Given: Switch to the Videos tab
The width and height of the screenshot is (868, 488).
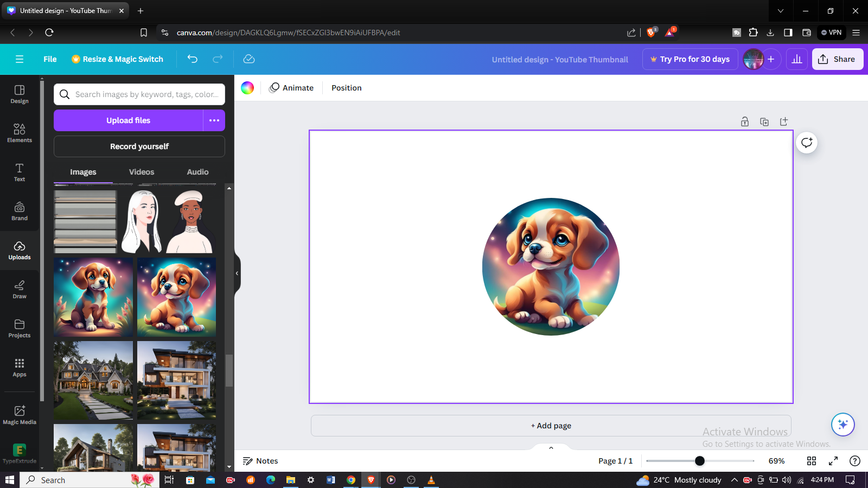Looking at the screenshot, I should point(142,172).
